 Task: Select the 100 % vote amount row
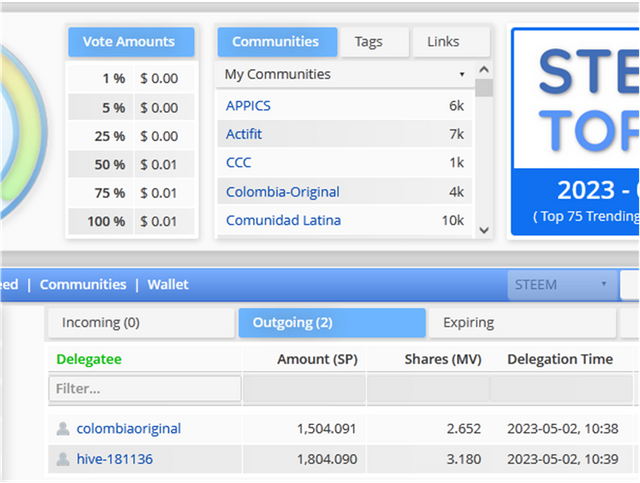(131, 221)
